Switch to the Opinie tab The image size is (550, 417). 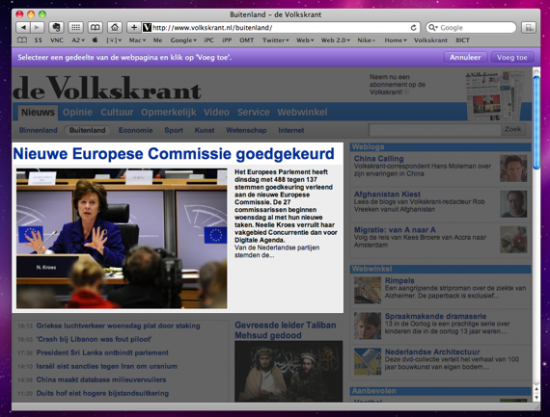pyautogui.click(x=78, y=112)
